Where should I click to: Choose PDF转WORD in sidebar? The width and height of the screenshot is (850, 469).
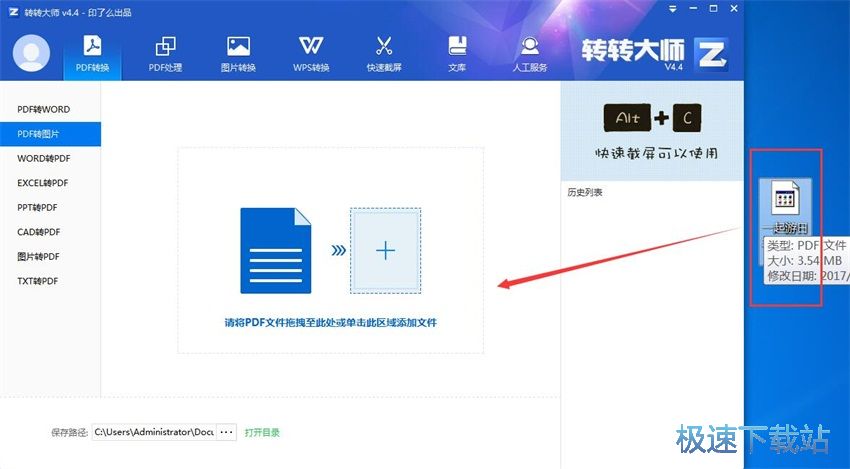pos(50,110)
